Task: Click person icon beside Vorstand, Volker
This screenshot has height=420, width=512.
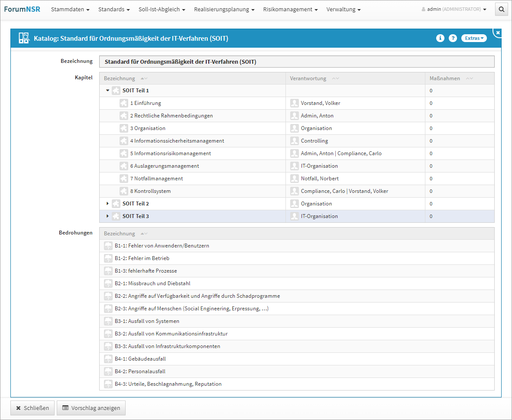Action: coord(295,103)
